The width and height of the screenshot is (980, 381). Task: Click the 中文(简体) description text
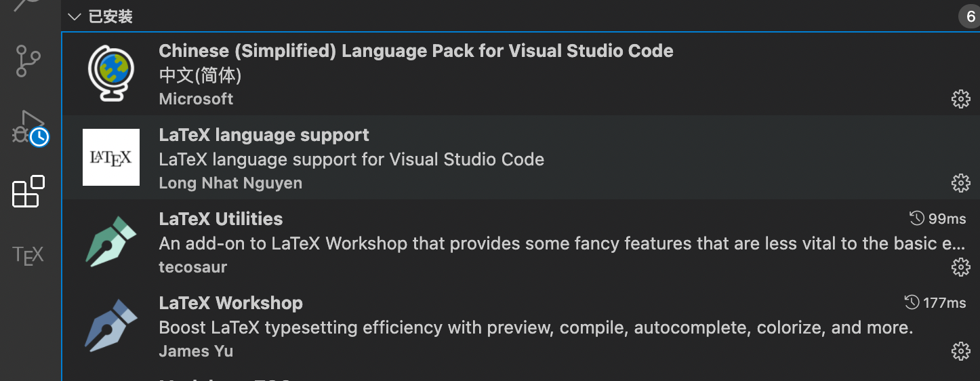click(x=200, y=75)
